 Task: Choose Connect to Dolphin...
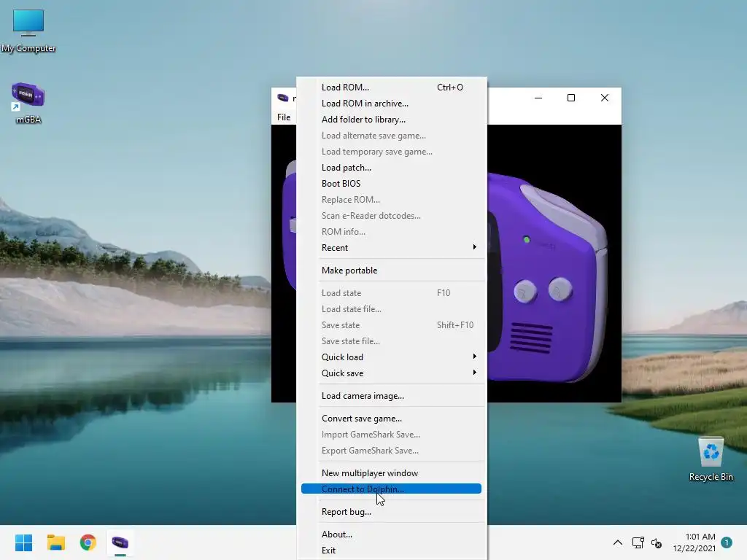point(392,489)
